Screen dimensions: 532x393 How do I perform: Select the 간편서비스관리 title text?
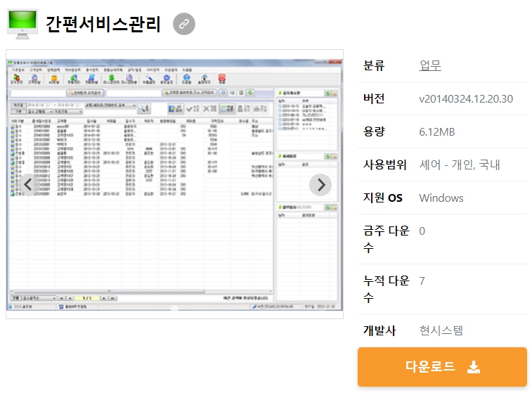(x=103, y=24)
